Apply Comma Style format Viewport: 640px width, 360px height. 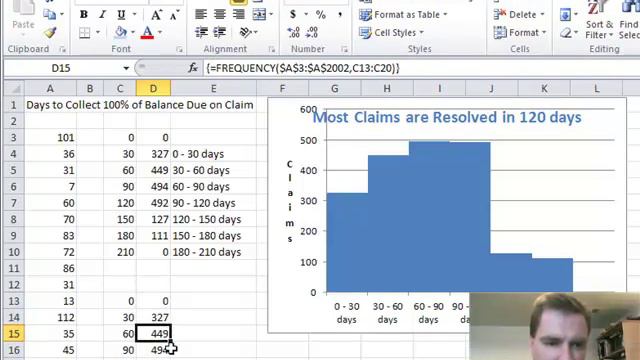click(339, 15)
